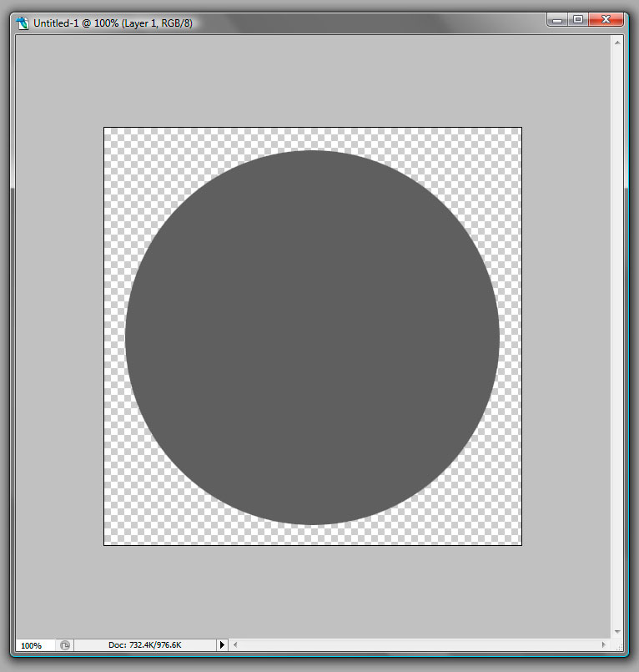Click the Untitled-1 @ 100% window title

point(113,23)
